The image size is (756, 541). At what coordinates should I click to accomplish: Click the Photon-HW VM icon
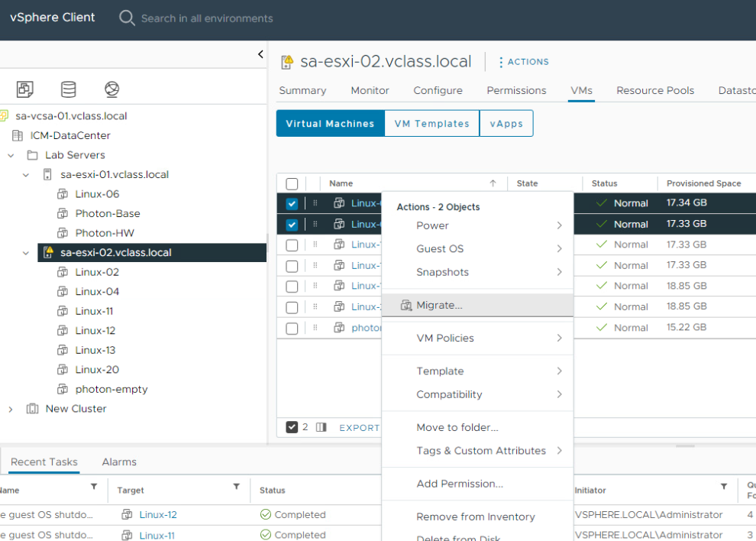[x=62, y=233]
